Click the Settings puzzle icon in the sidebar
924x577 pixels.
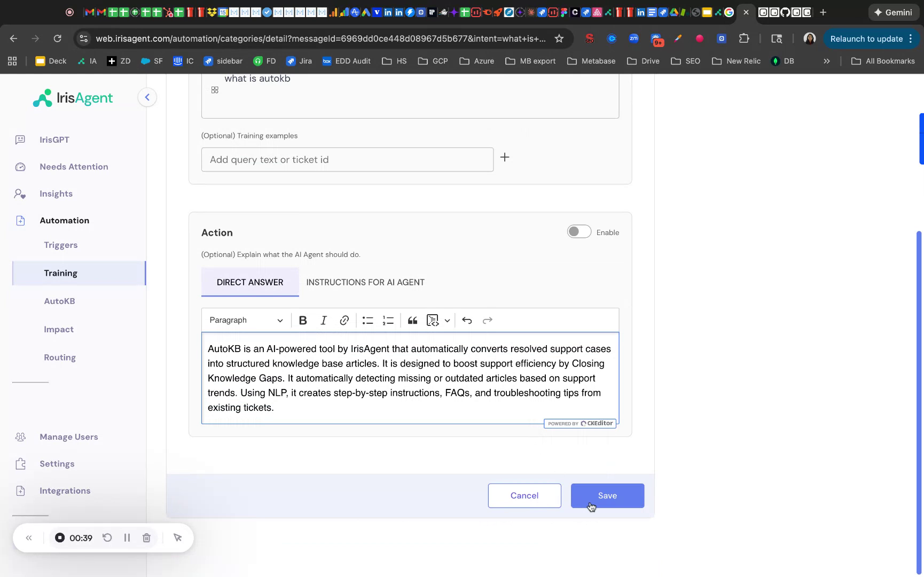pos(20,464)
